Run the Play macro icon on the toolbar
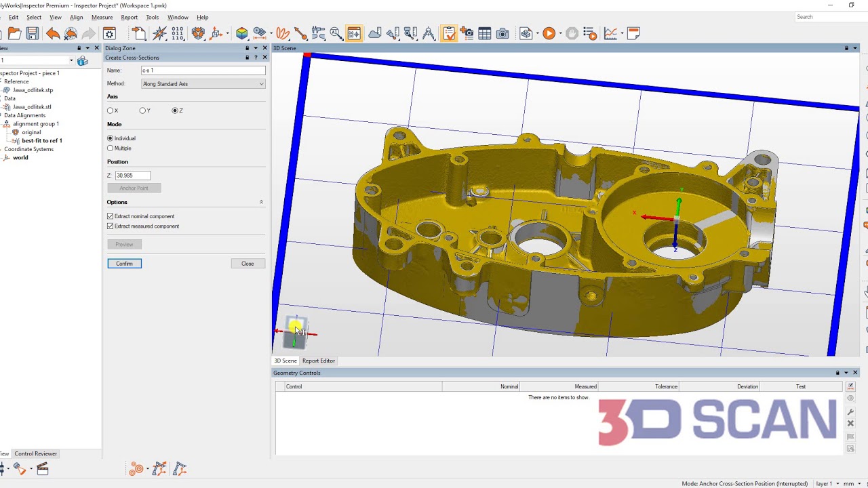The width and height of the screenshot is (868, 488). tap(548, 33)
